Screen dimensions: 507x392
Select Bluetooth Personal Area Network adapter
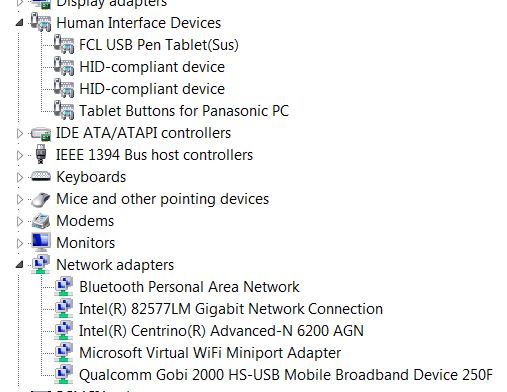click(x=189, y=287)
